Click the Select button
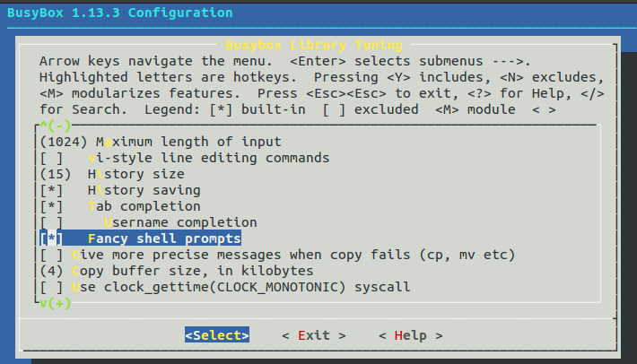The width and height of the screenshot is (637, 364). tap(217, 335)
